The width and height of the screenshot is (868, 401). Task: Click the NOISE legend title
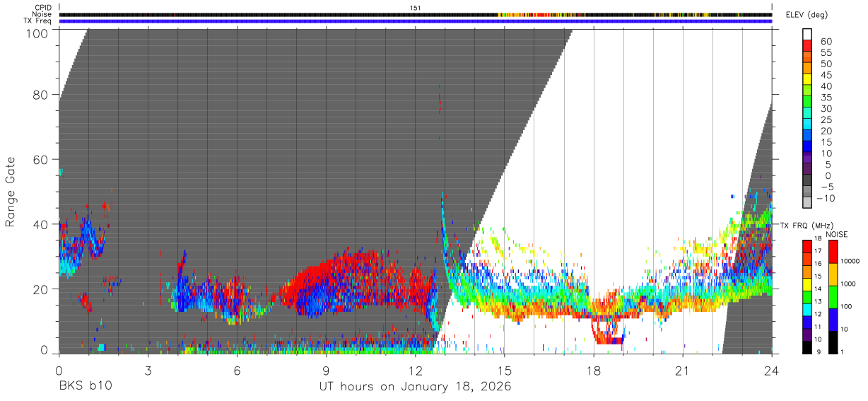pyautogui.click(x=837, y=234)
